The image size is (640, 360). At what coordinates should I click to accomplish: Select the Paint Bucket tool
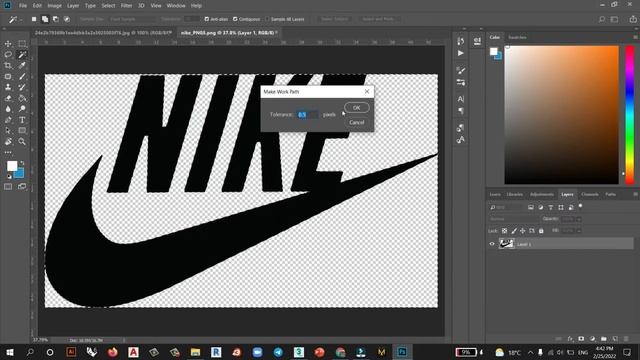pos(22,98)
